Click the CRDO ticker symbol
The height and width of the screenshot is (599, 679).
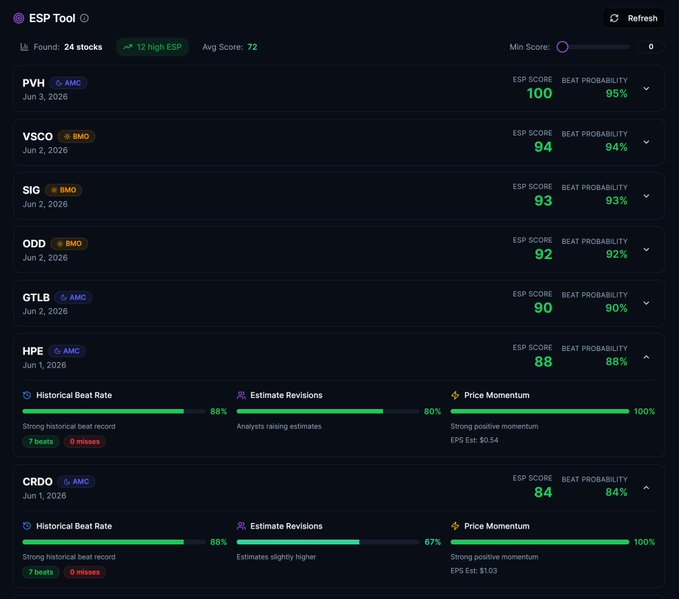[38, 482]
